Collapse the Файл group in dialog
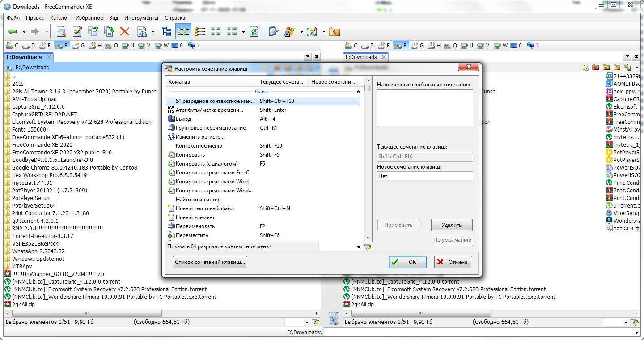The image size is (644, 340). 358,92
